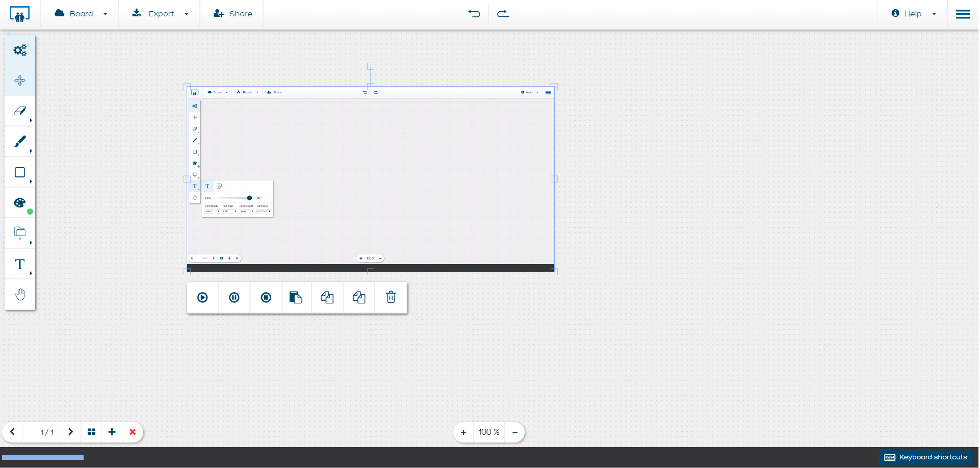Pause the selected video

(x=234, y=297)
